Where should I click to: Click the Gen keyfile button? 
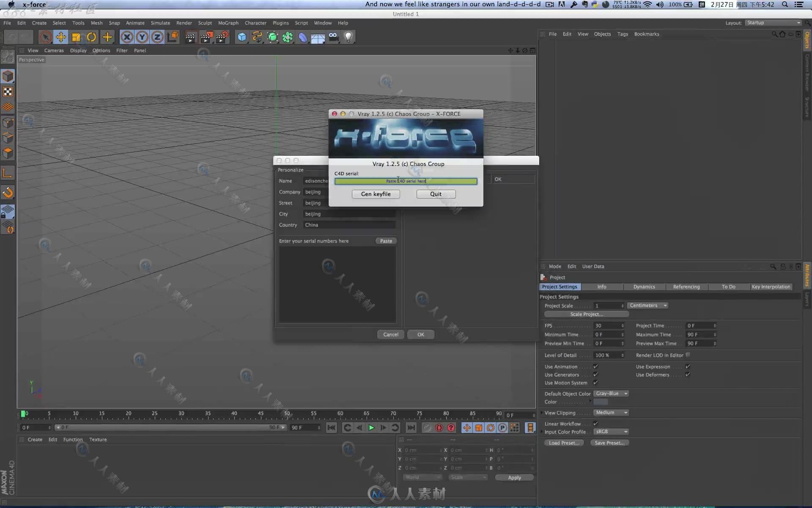(x=376, y=194)
